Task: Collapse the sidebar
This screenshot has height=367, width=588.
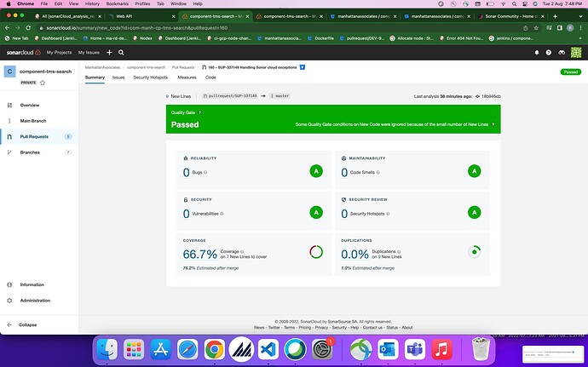Action: pos(28,324)
